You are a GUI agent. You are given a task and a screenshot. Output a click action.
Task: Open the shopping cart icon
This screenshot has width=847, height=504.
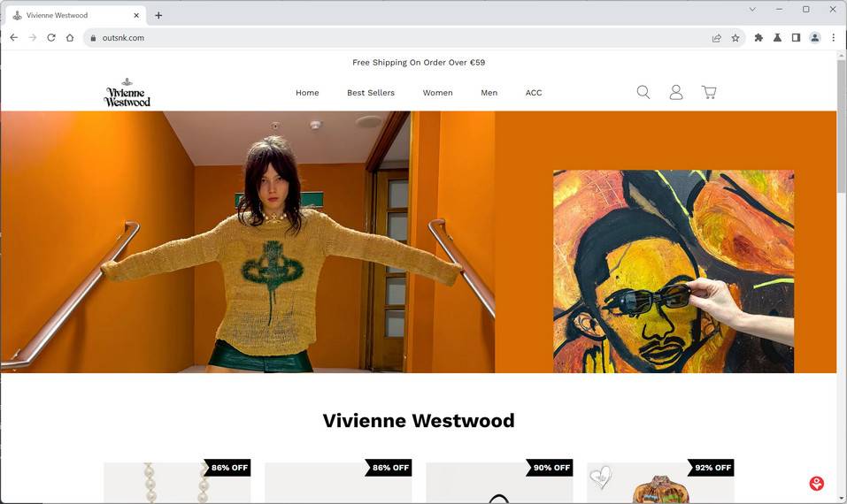click(x=709, y=92)
